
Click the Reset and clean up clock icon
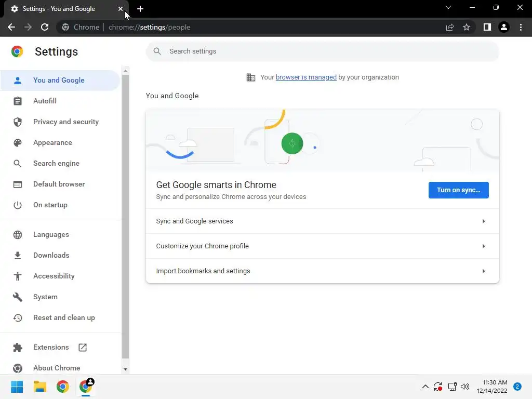click(x=18, y=317)
